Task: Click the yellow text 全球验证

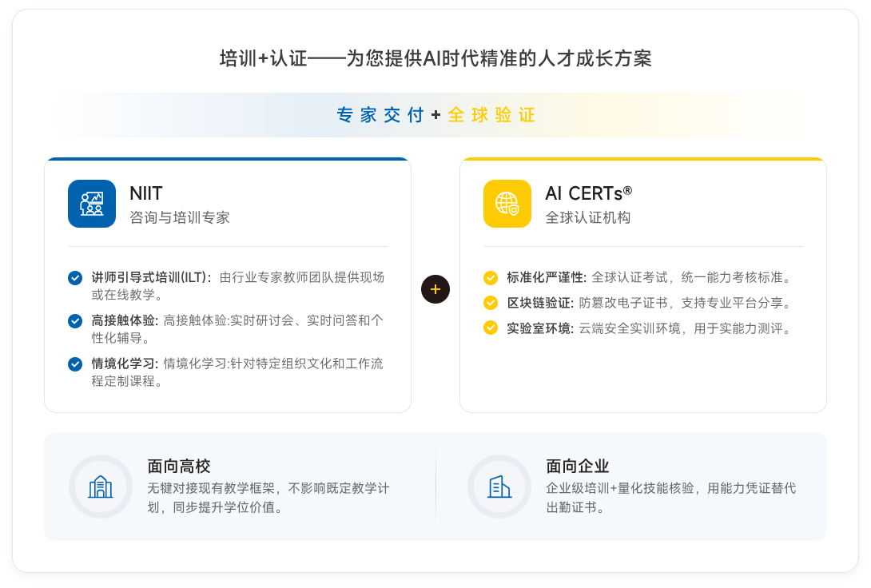Action: (x=491, y=115)
